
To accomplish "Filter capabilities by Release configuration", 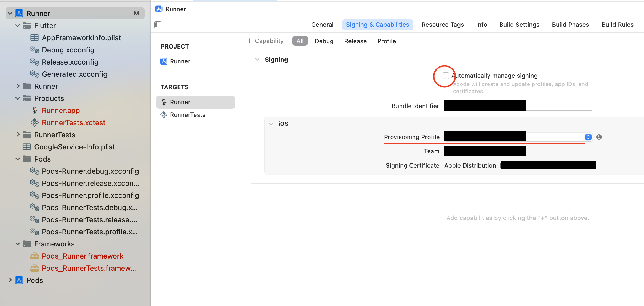I will pos(355,41).
